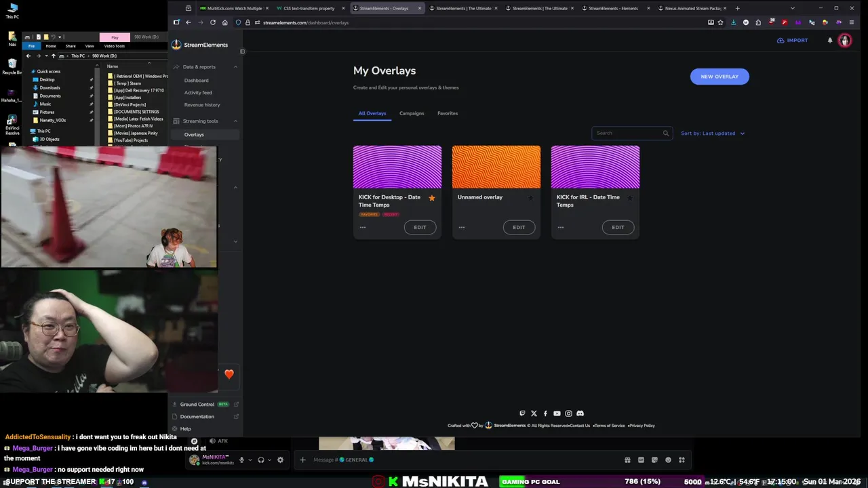Screen dimensions: 868x488
Task: Open the Downloads folder in Quick access
Action: pos(50,87)
